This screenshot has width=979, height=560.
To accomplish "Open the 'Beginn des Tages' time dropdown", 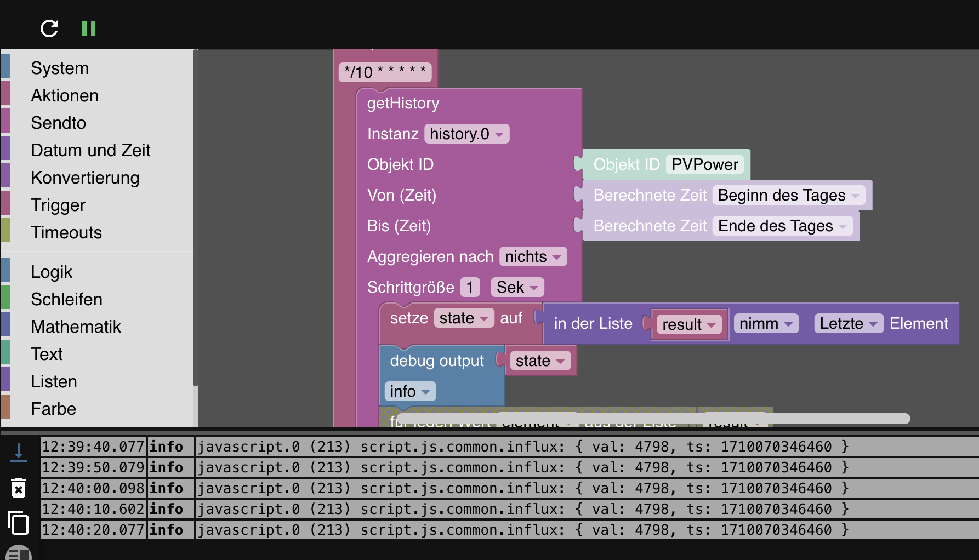I will click(x=789, y=195).
